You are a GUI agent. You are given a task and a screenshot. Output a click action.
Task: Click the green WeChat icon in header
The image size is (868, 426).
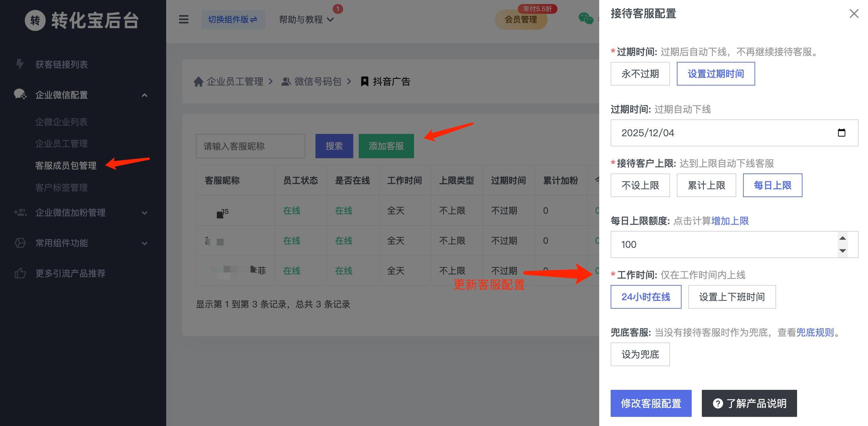[586, 19]
